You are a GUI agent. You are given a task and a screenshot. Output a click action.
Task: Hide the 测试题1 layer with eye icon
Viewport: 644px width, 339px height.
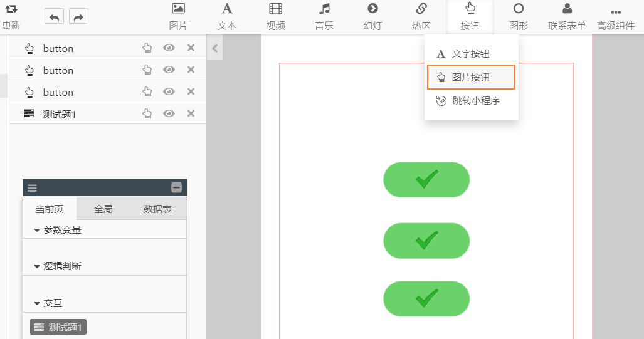[x=169, y=113]
